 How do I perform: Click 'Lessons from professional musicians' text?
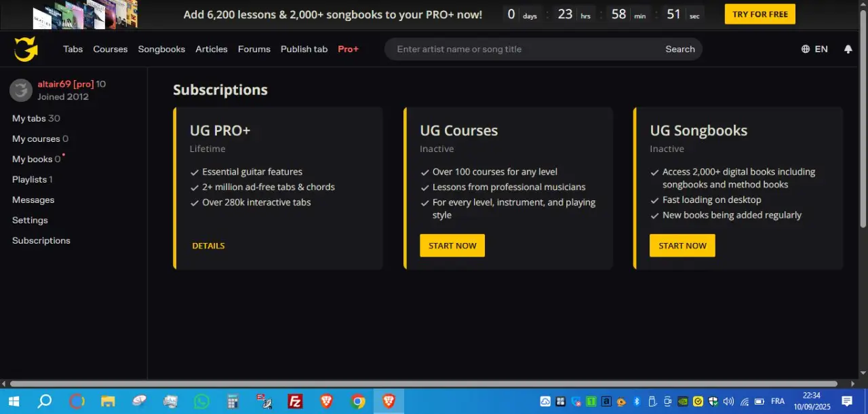509,187
